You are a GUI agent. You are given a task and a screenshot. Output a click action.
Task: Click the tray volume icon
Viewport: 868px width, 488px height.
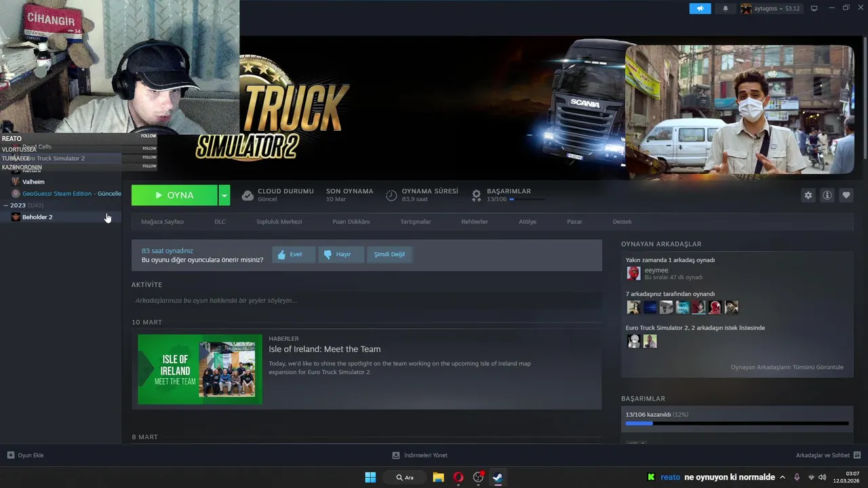point(823,477)
